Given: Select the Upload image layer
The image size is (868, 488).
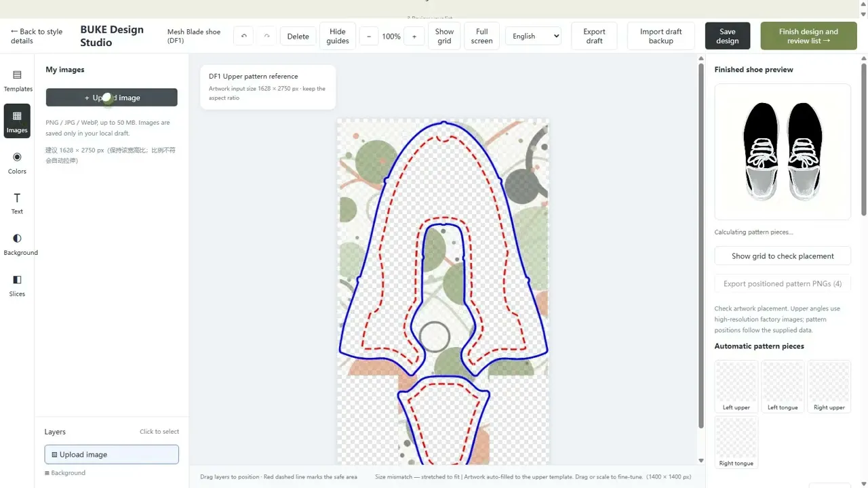Looking at the screenshot, I should coord(112,455).
